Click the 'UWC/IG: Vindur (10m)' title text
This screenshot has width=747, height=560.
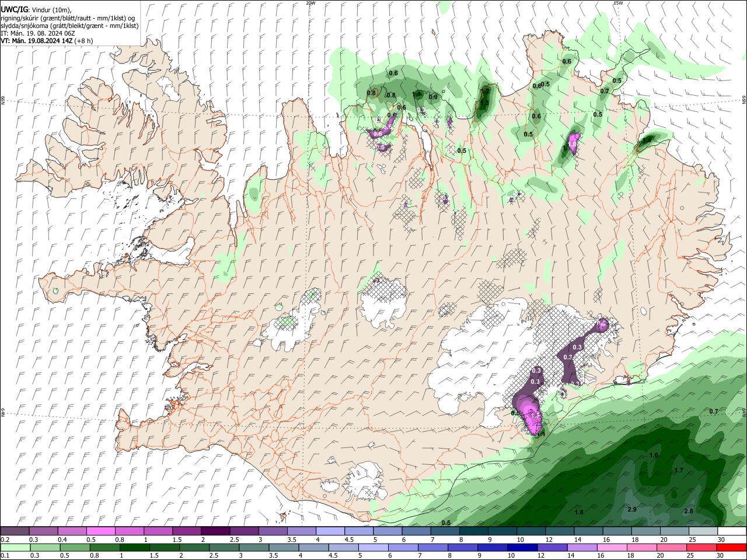point(36,9)
